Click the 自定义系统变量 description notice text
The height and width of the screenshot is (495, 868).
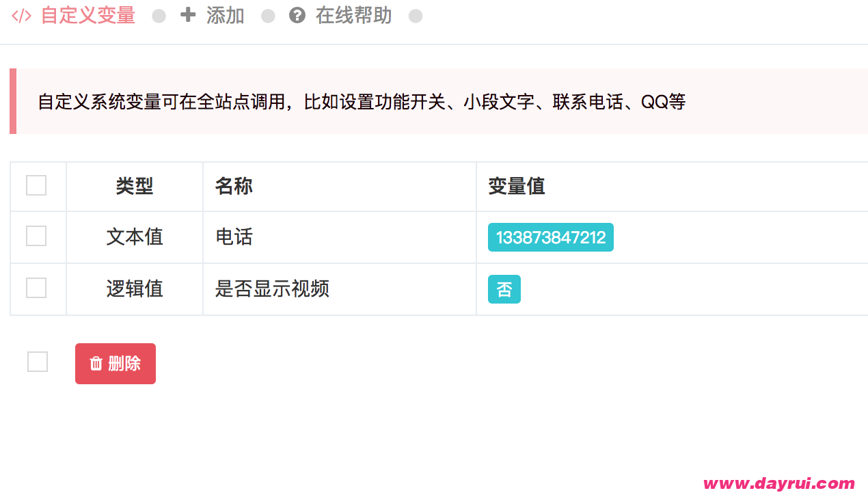(362, 102)
